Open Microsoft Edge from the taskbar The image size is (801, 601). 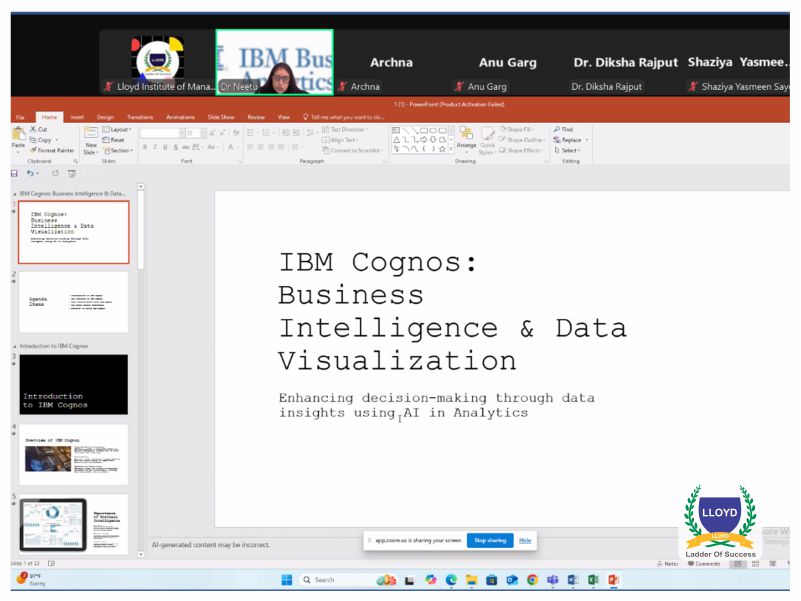click(x=451, y=580)
